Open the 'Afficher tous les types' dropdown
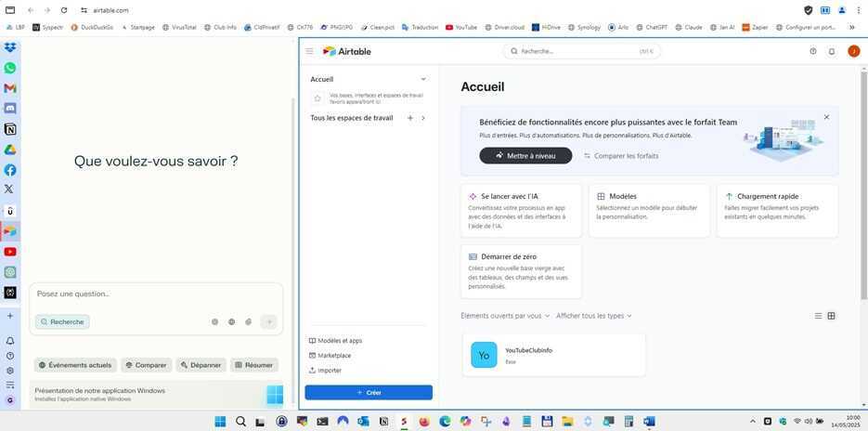The image size is (868, 431). coord(594,316)
